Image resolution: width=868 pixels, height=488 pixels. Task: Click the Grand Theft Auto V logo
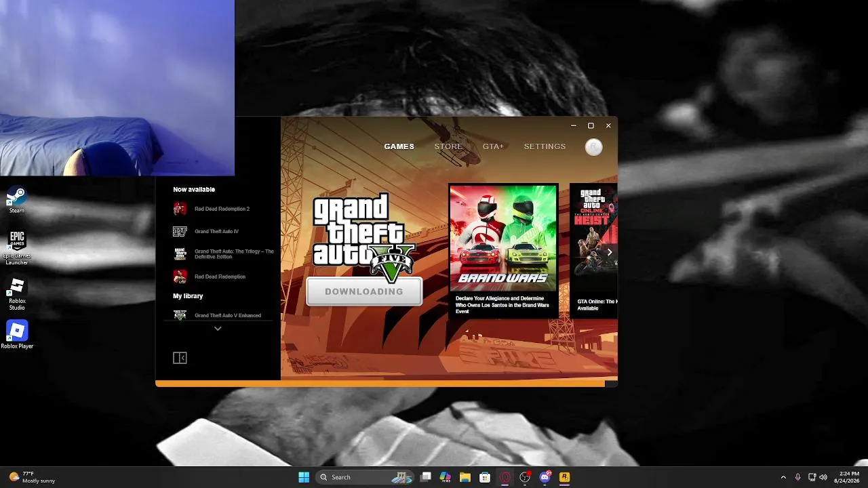point(363,237)
